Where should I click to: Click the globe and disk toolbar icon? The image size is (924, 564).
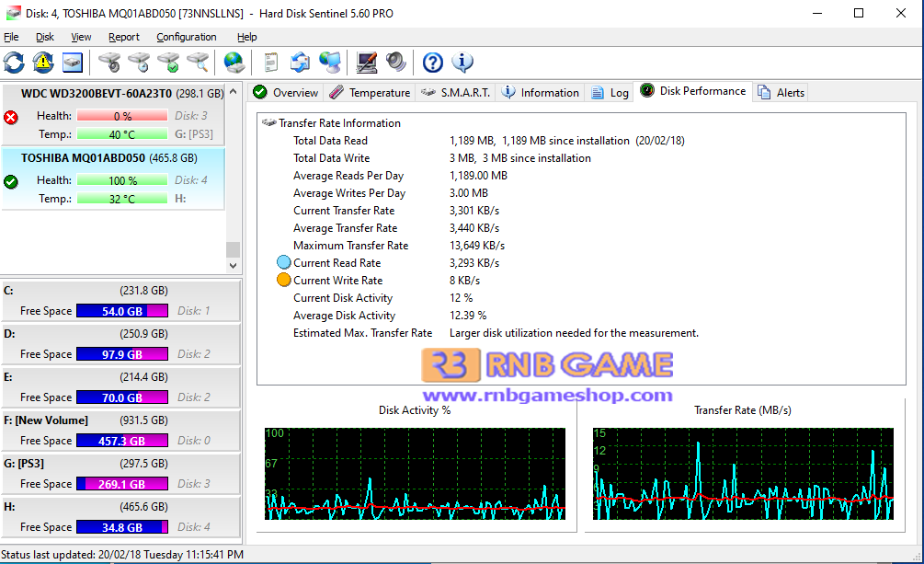point(234,62)
